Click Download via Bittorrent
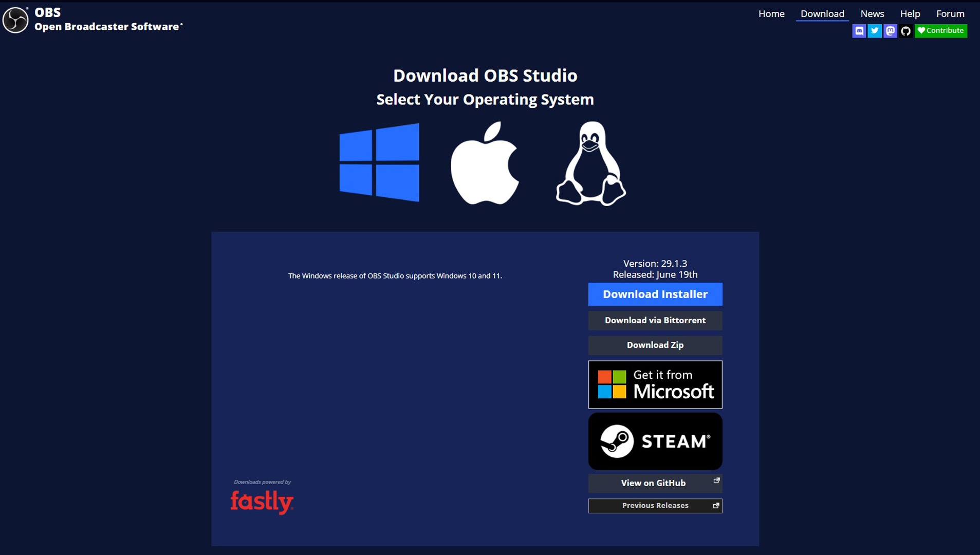The image size is (980, 555). 655,320
